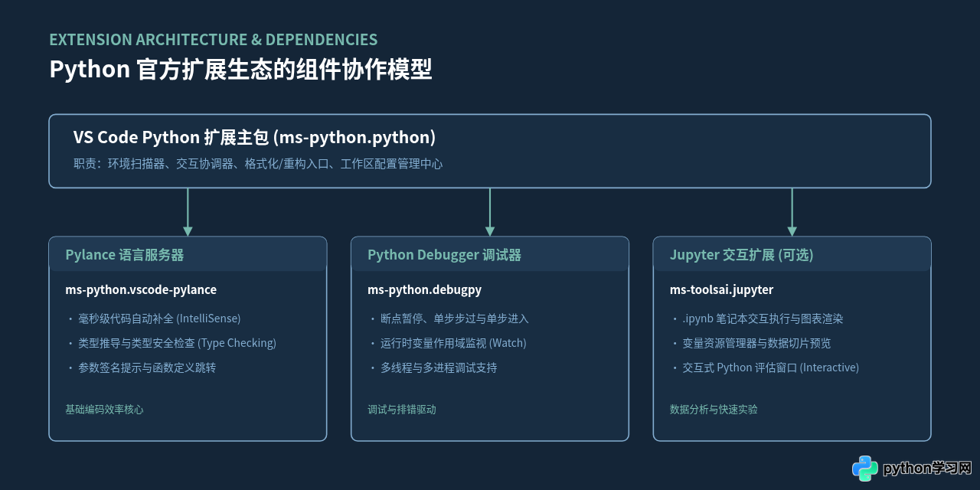
Task: Click the title 'Python 官方扩展生态的组件协作模型'
Action: coord(240,70)
